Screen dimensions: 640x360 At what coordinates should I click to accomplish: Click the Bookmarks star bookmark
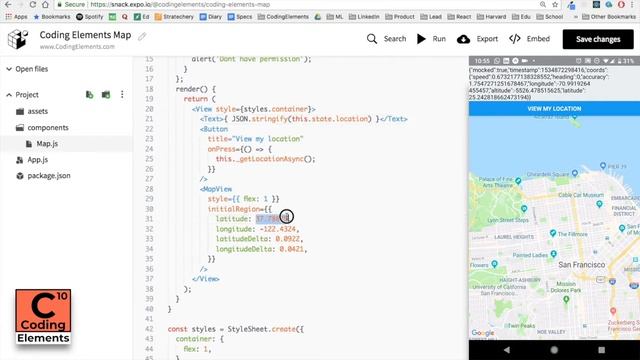point(52,17)
